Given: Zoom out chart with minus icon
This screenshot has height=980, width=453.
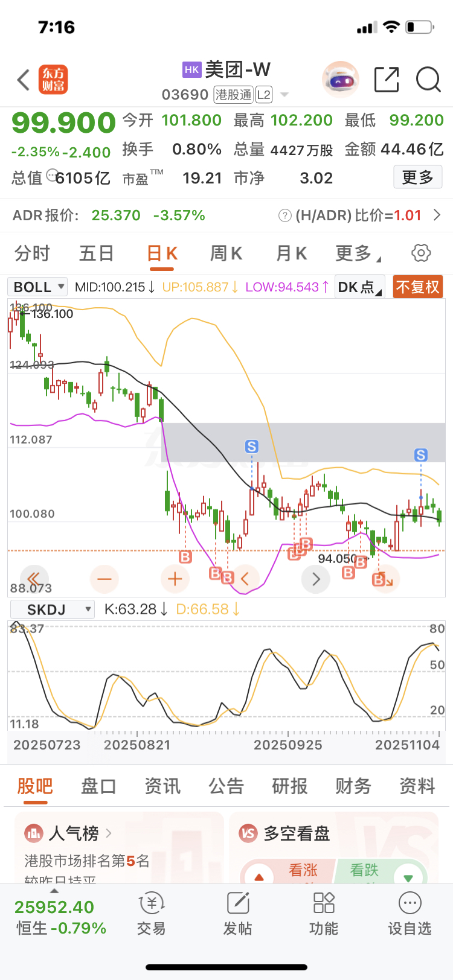Looking at the screenshot, I should [x=104, y=579].
